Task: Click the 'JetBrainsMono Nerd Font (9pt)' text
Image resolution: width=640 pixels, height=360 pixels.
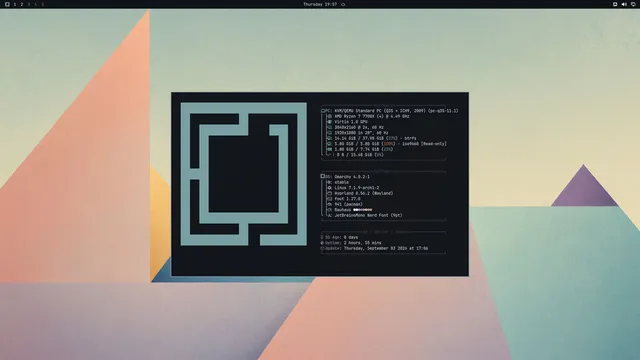Action: [x=369, y=215]
